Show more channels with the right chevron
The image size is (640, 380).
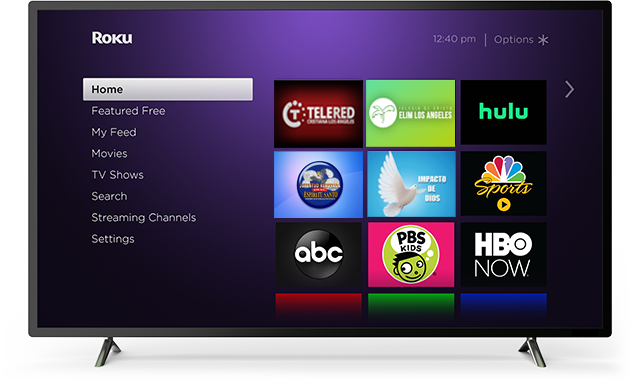click(569, 89)
